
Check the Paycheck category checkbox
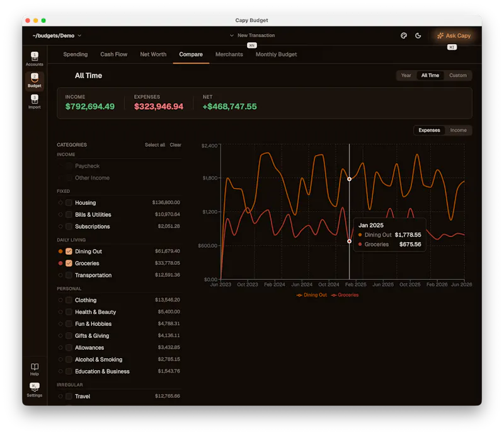69,166
